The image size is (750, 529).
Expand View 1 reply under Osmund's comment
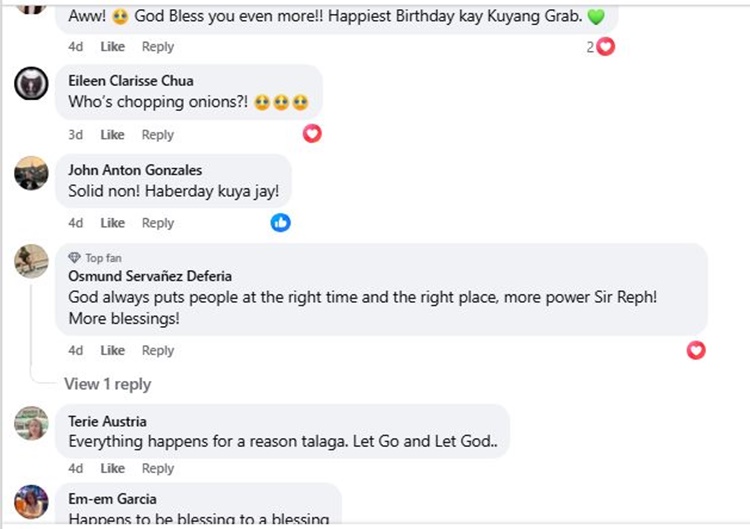(107, 384)
